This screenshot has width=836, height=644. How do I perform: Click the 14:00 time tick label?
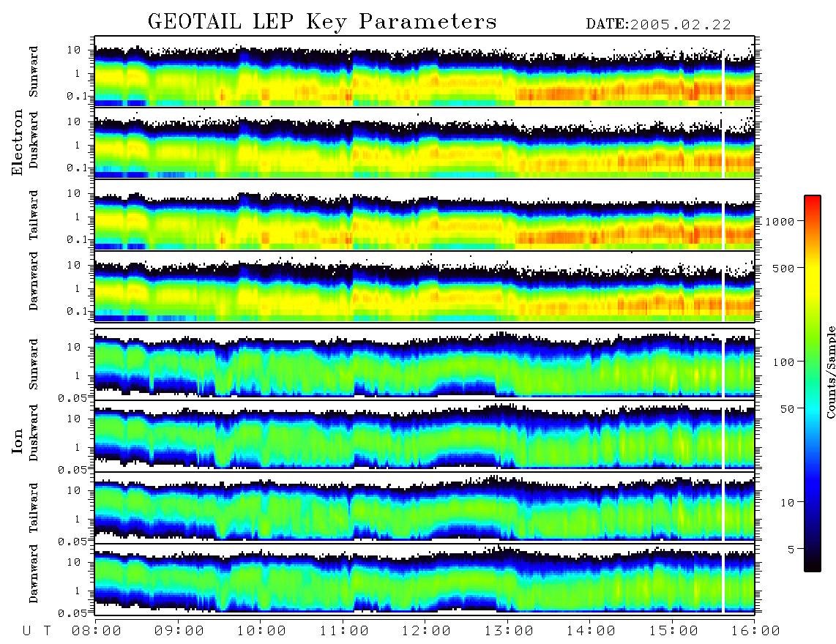point(591,631)
